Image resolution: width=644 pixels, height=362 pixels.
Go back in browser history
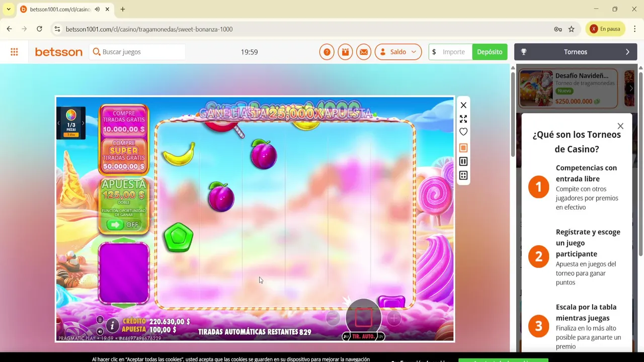pos(9,29)
